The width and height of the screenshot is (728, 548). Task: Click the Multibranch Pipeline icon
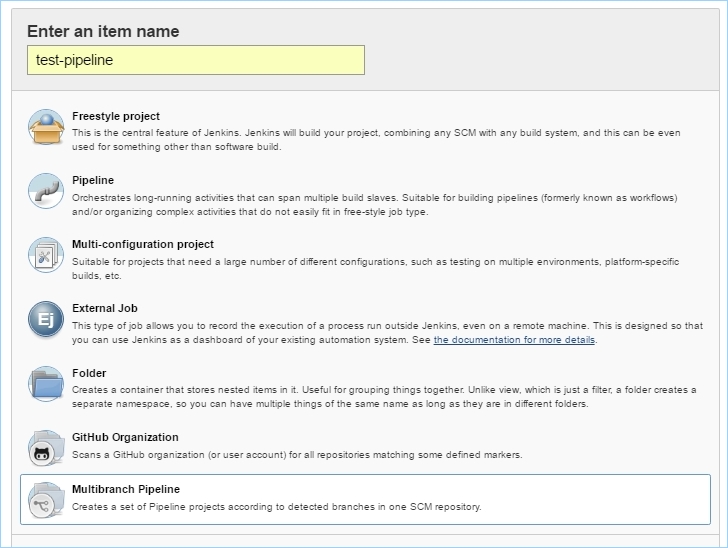point(46,500)
